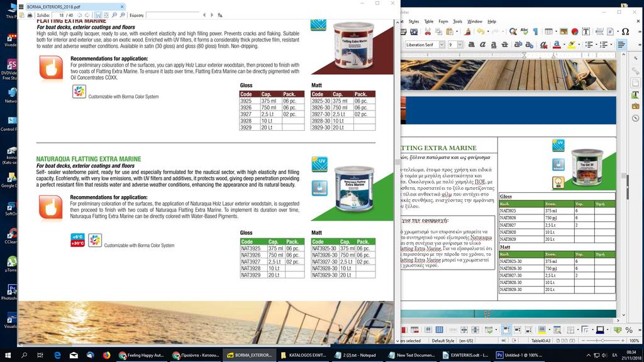
Task: Toggle Strikethrough formatting in Writer
Action: pyautogui.click(x=505, y=45)
